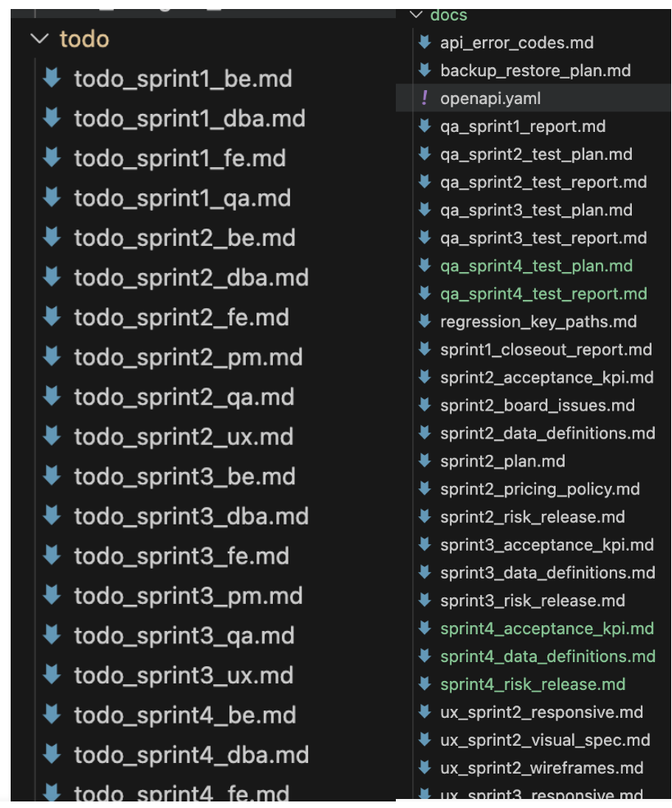Select sprint4_risk_release.md file
Screen dimensions: 672x808
(533, 684)
